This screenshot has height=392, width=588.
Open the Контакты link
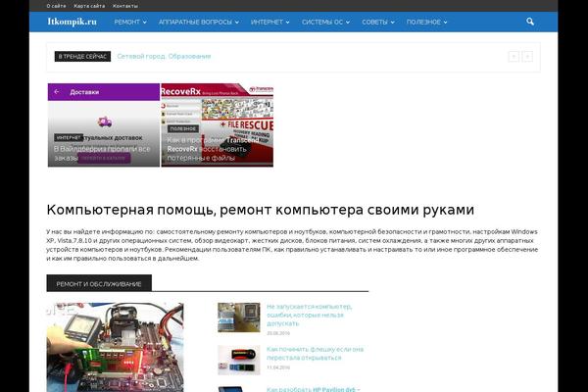point(125,6)
